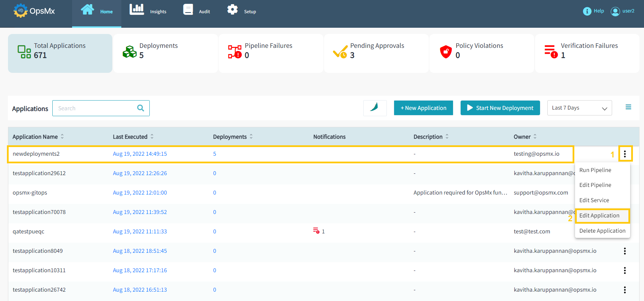Click the verification failure icon for qatestpueqc
Image resolution: width=644 pixels, height=301 pixels.
[316, 231]
